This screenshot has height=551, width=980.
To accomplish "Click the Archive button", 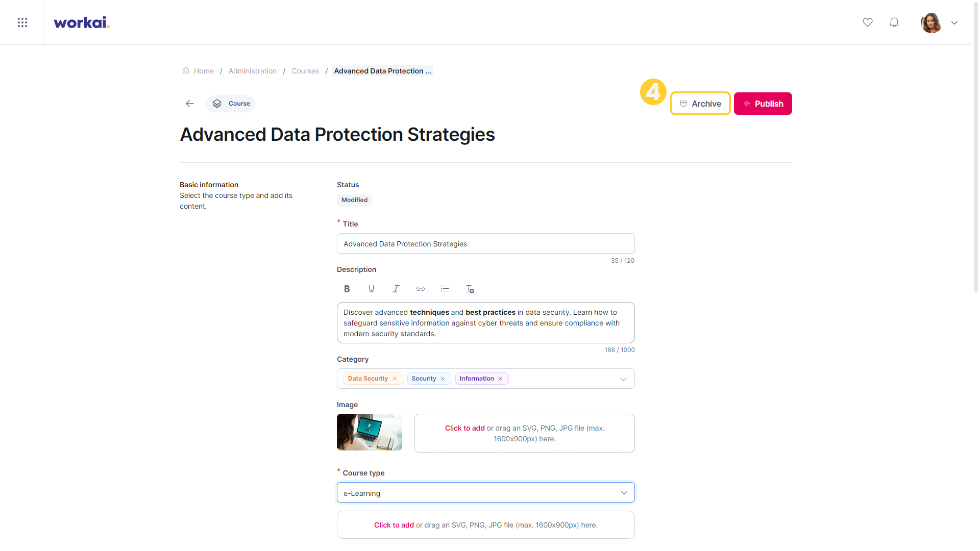I will (x=700, y=104).
